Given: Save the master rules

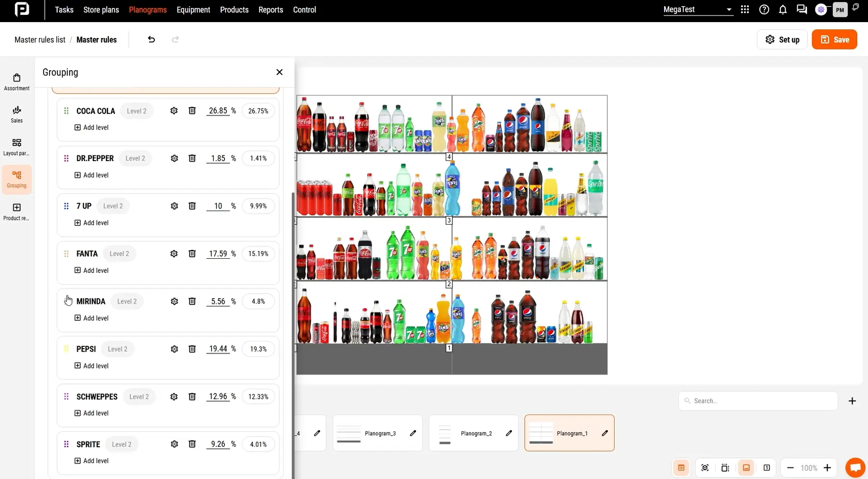Looking at the screenshot, I should [834, 39].
